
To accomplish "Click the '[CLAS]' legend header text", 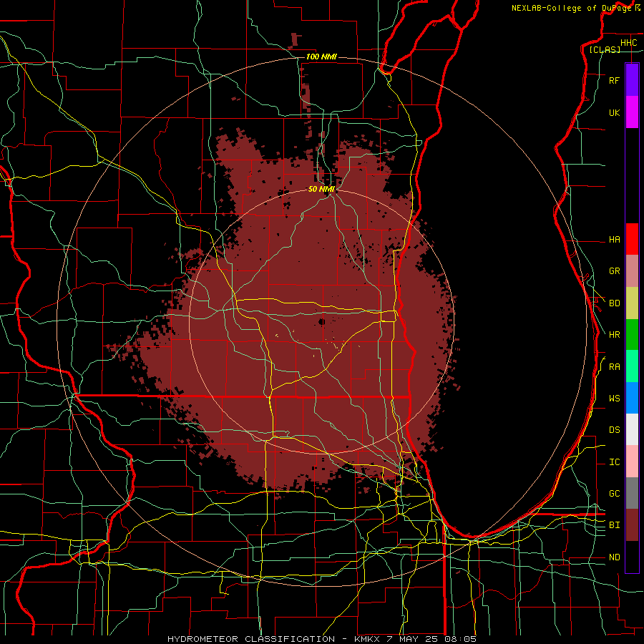I will click(605, 49).
